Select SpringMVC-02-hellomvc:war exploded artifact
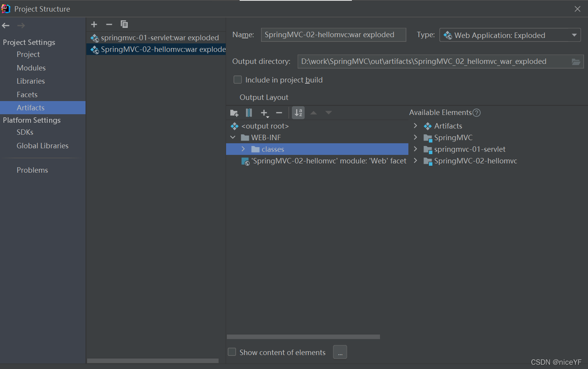Image resolution: width=588 pixels, height=369 pixels. point(156,49)
